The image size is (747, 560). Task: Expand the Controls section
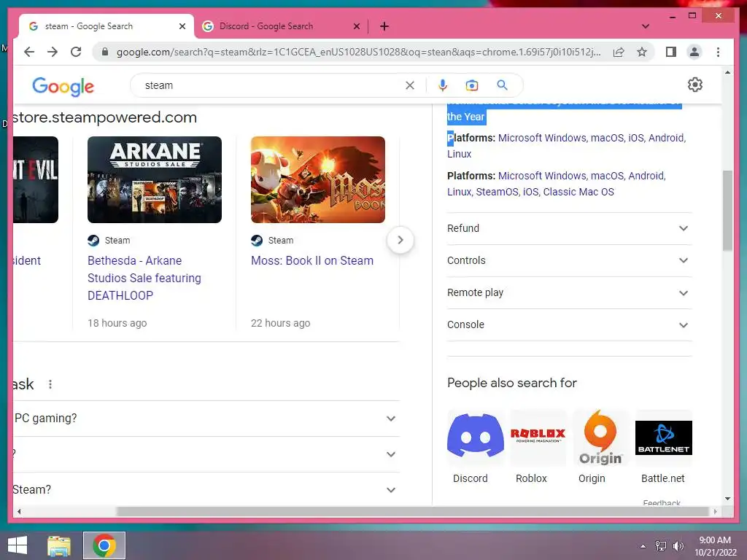pyautogui.click(x=569, y=260)
